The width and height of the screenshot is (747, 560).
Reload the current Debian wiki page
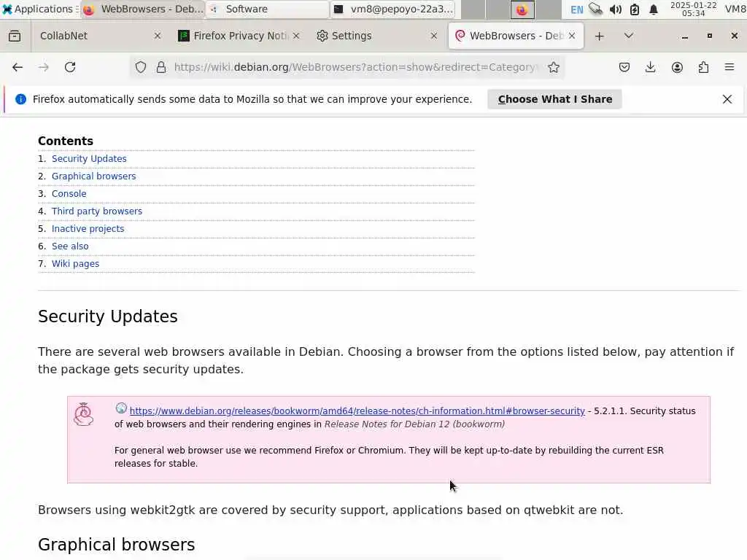(x=70, y=67)
